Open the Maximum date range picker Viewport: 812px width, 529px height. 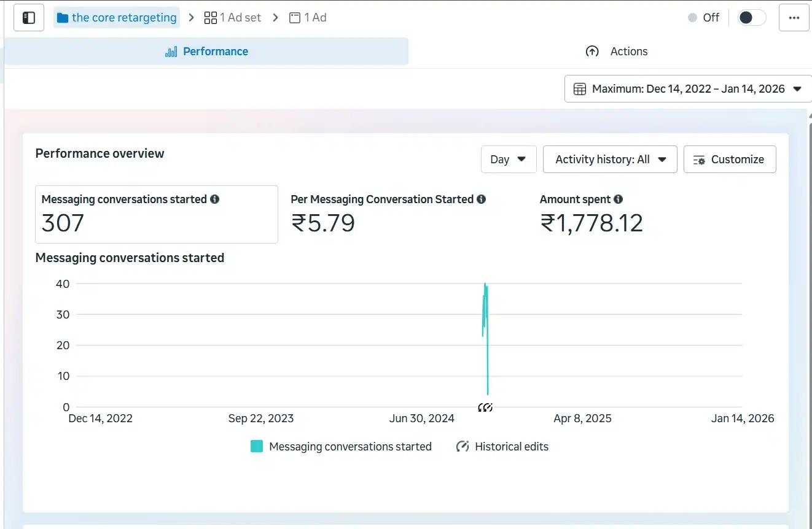(x=687, y=89)
